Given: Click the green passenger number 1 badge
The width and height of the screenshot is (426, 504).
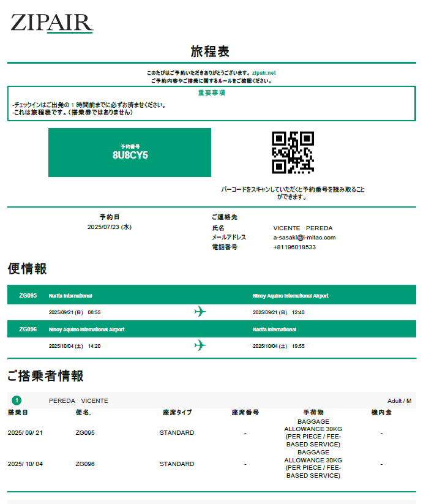Looking at the screenshot, I should (17, 401).
